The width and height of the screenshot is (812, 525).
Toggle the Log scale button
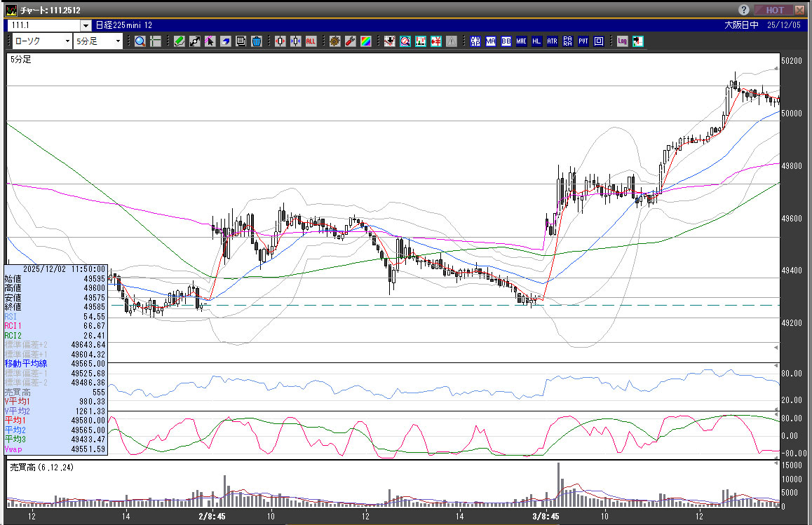coord(622,41)
